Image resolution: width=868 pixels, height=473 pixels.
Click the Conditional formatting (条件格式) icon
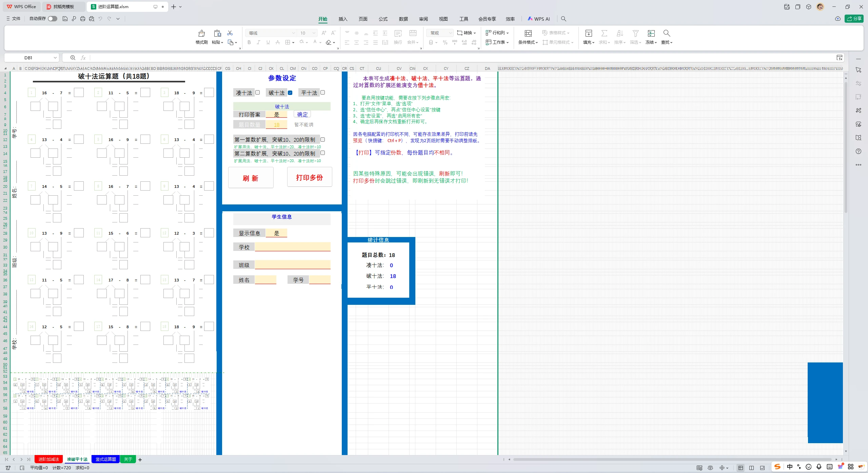pyautogui.click(x=528, y=33)
